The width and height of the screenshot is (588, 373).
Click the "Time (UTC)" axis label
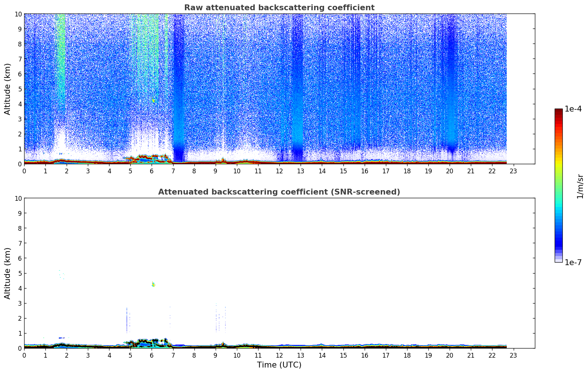click(279, 365)
